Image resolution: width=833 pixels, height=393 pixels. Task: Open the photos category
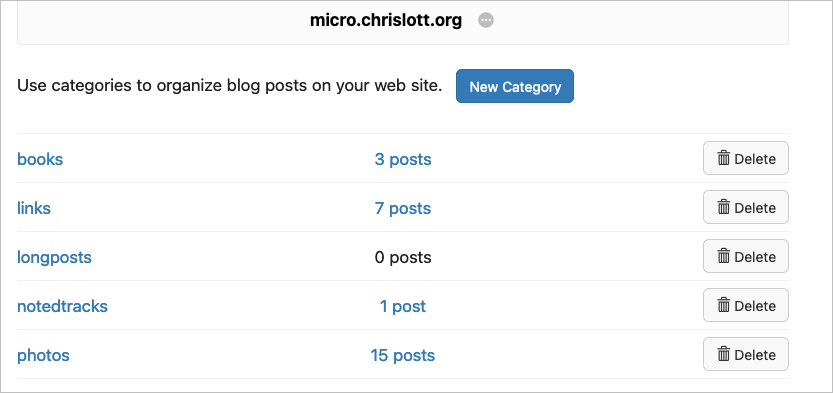click(x=43, y=356)
